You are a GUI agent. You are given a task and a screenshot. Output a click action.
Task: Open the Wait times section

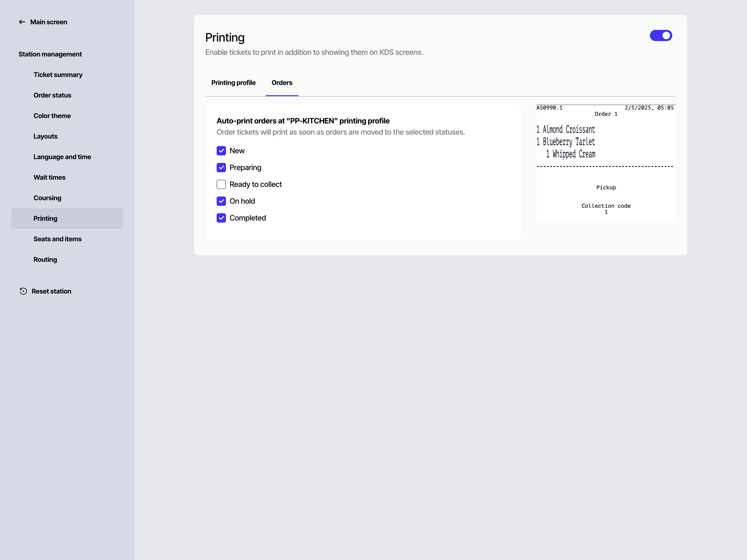49,177
